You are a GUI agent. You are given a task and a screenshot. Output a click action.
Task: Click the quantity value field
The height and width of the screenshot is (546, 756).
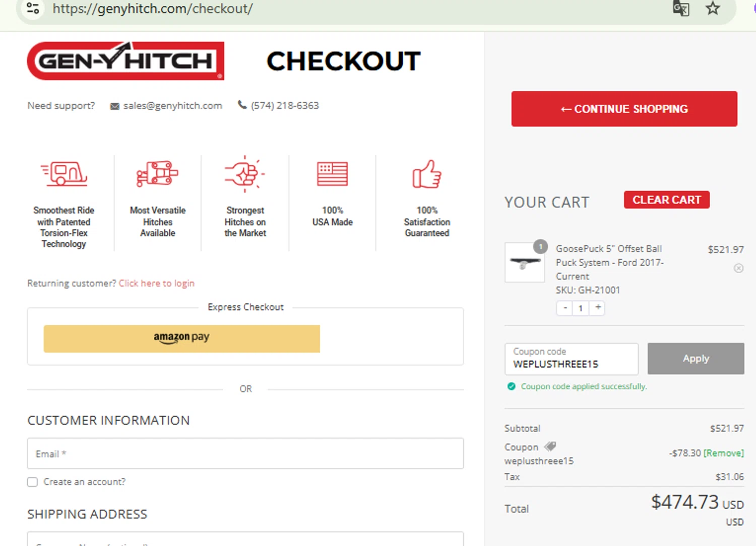coord(581,308)
